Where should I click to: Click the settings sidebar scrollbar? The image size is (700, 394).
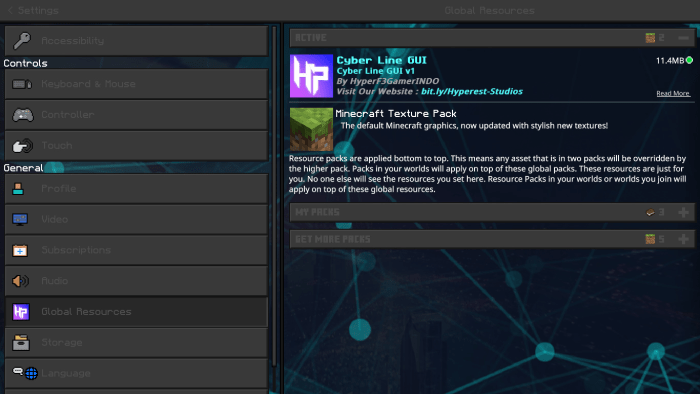click(x=274, y=196)
